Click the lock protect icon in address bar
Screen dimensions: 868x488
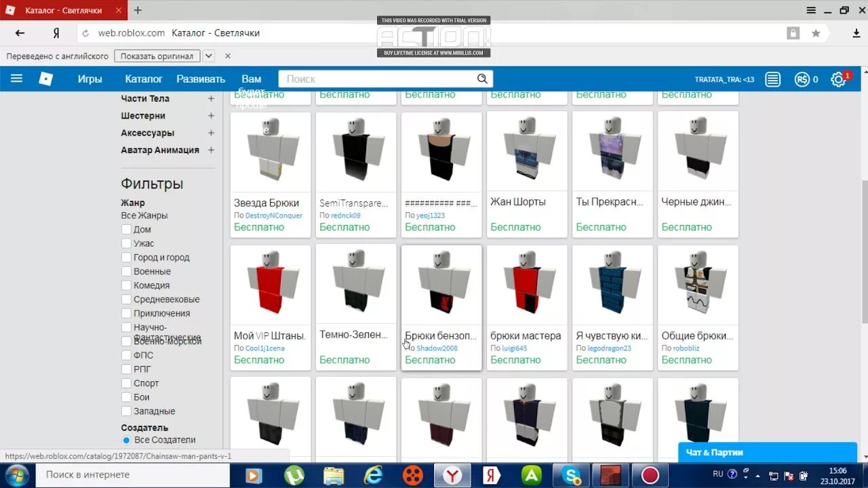coord(793,33)
